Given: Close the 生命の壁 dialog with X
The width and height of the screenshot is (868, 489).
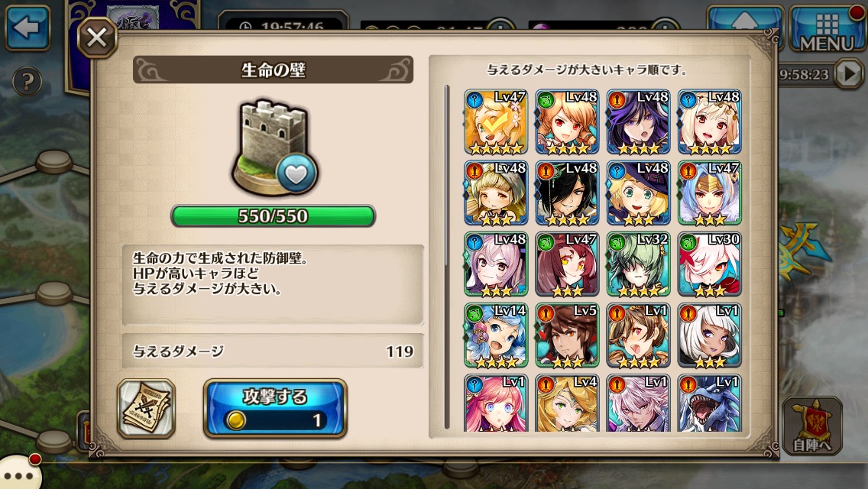Looking at the screenshot, I should pyautogui.click(x=97, y=37).
